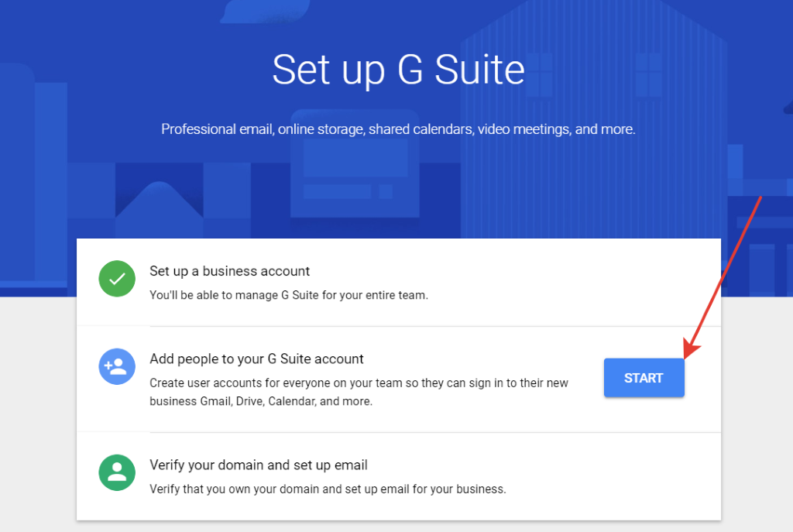Screen dimensions: 793x532
Task: Select 'Add people to your G Suite account' heading
Action: [256, 359]
